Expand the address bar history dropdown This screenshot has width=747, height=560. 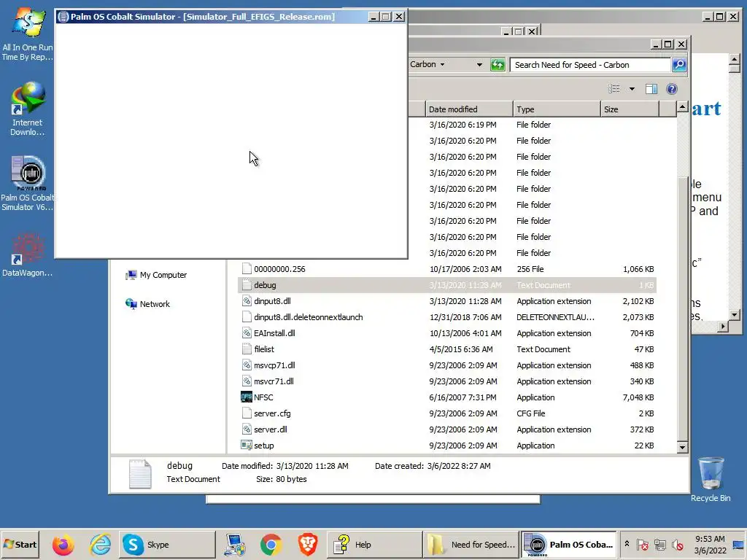479,65
